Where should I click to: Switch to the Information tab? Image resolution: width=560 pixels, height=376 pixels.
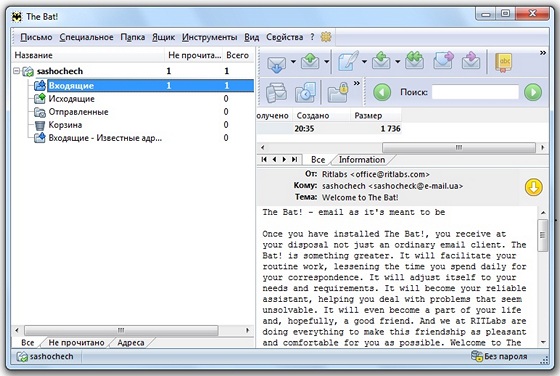[x=362, y=160]
